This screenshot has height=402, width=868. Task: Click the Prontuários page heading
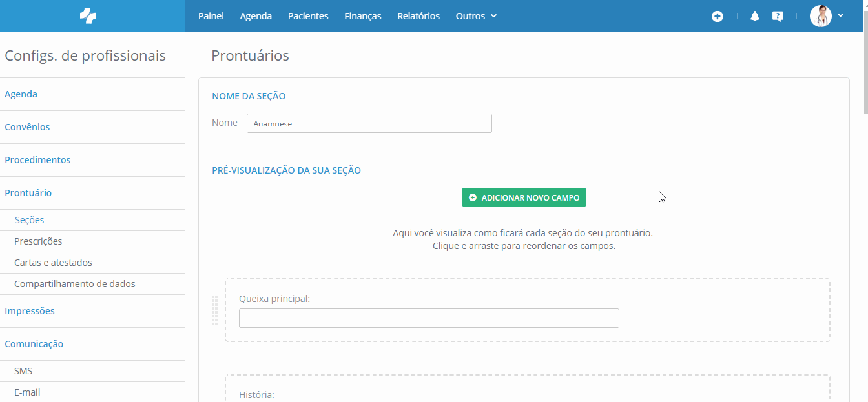pos(250,55)
